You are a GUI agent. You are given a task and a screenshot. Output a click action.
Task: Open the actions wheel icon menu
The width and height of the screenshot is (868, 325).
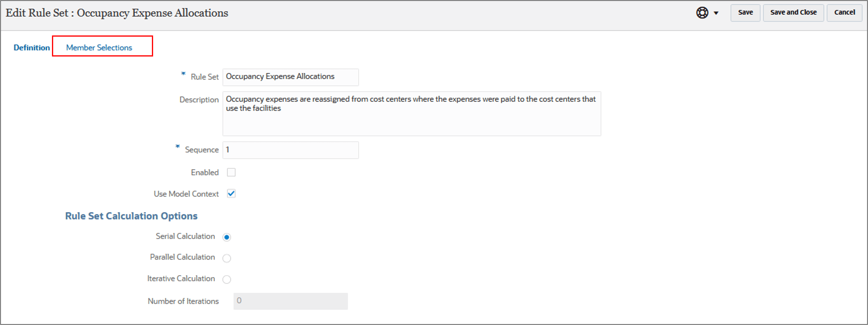coord(703,13)
